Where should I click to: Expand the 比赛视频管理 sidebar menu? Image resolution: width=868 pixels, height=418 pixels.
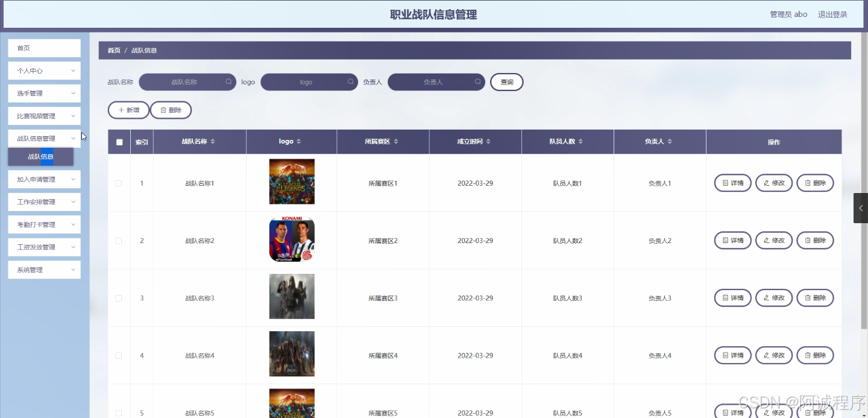[x=44, y=116]
